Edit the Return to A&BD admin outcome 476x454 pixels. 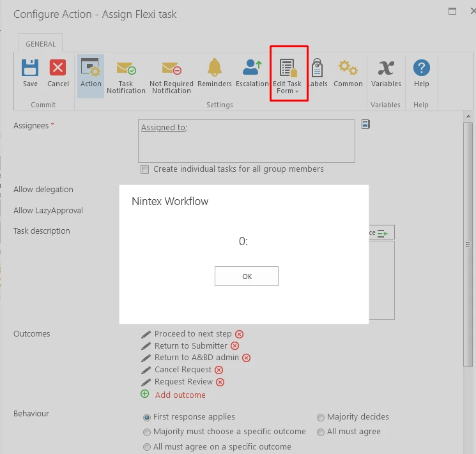[146, 358]
